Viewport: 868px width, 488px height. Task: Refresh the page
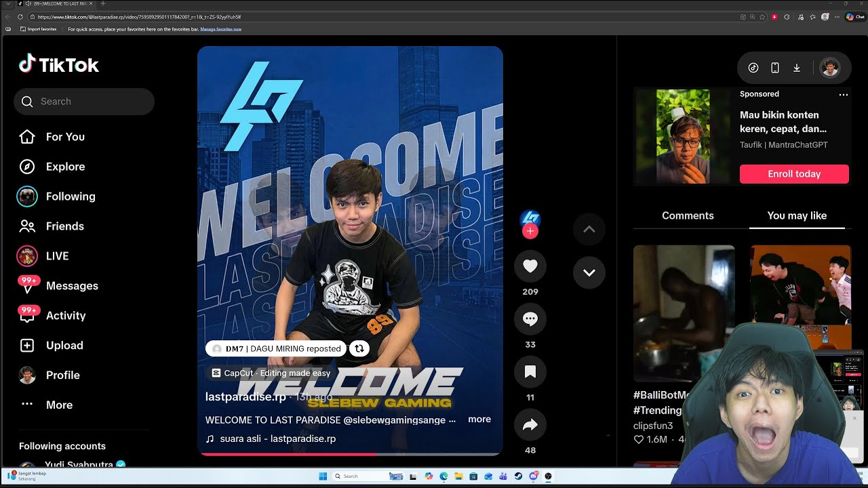pos(20,17)
